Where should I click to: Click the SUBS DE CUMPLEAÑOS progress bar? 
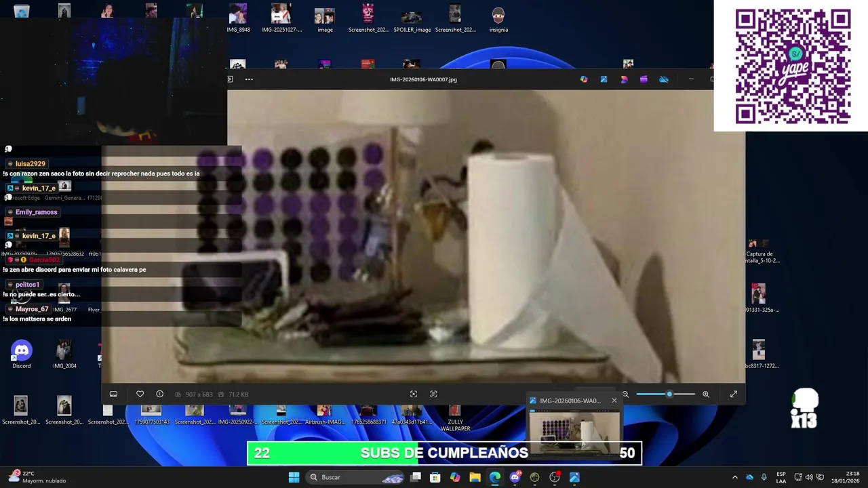pyautogui.click(x=444, y=453)
